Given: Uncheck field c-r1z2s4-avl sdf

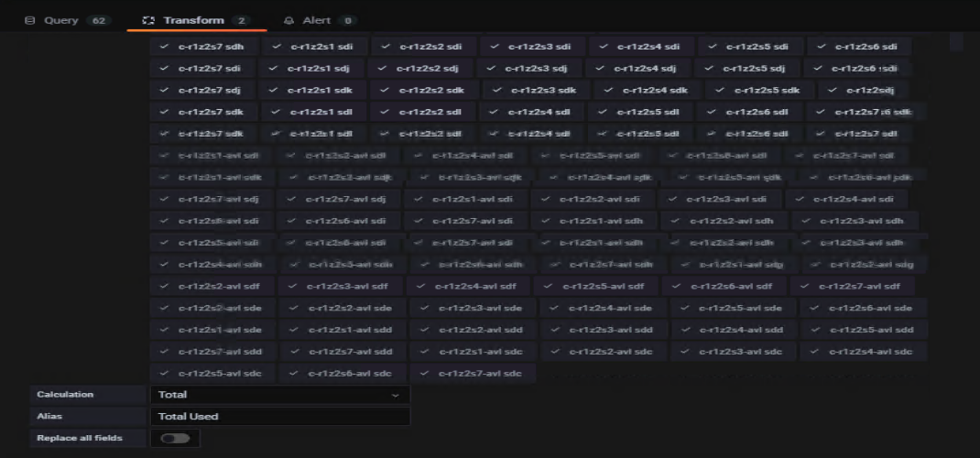Looking at the screenshot, I should (x=468, y=286).
